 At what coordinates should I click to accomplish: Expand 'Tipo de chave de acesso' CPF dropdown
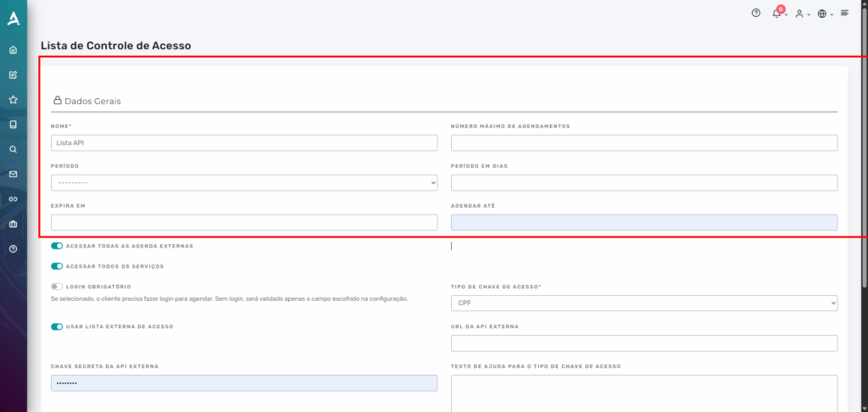click(644, 303)
